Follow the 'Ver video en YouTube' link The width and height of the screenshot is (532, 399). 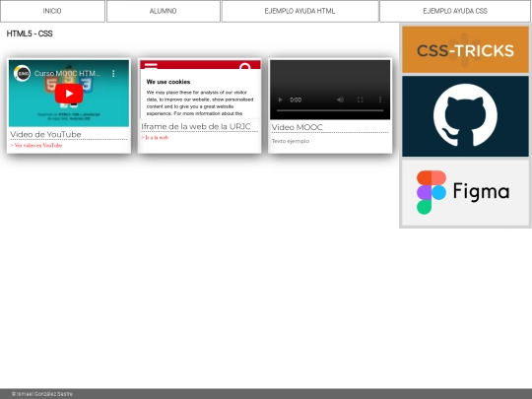pyautogui.click(x=36, y=146)
